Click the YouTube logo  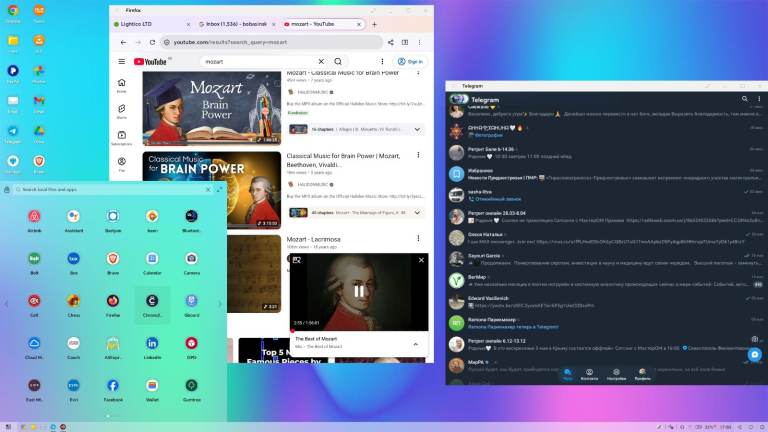[x=150, y=62]
